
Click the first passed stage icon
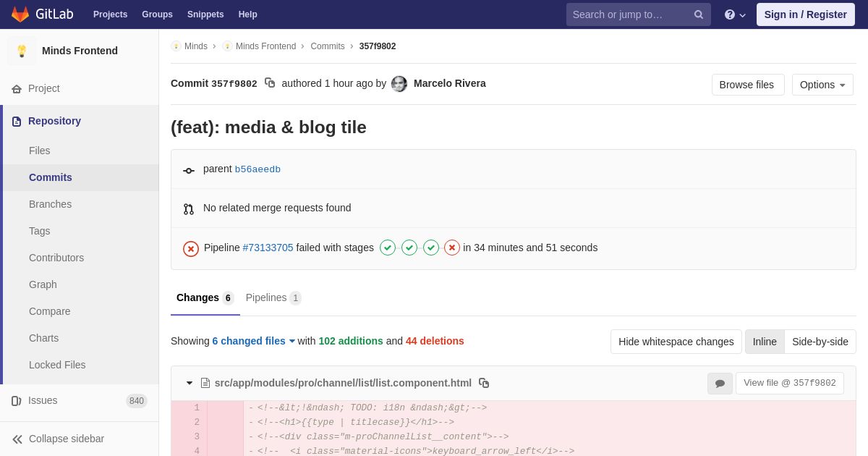pos(388,248)
